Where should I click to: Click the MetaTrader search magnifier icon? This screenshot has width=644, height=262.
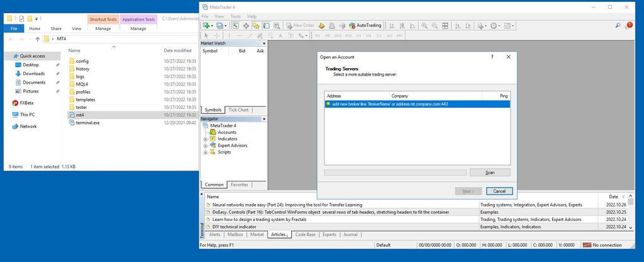[x=618, y=25]
